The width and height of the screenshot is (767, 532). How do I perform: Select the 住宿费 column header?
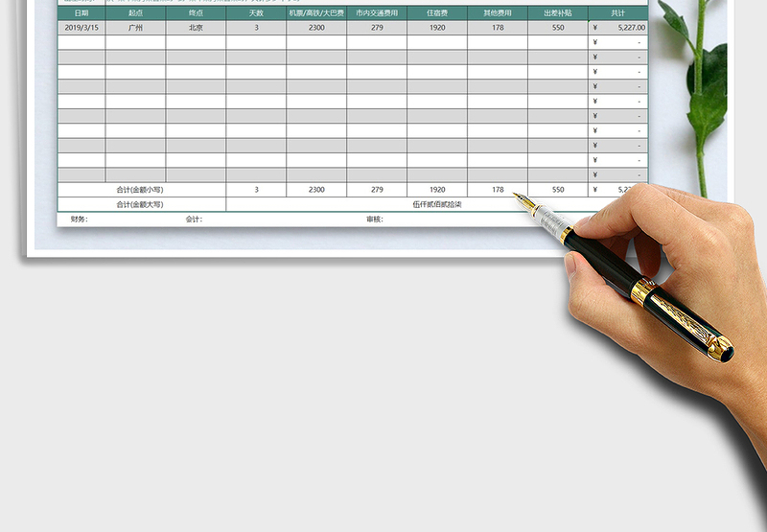(437, 13)
